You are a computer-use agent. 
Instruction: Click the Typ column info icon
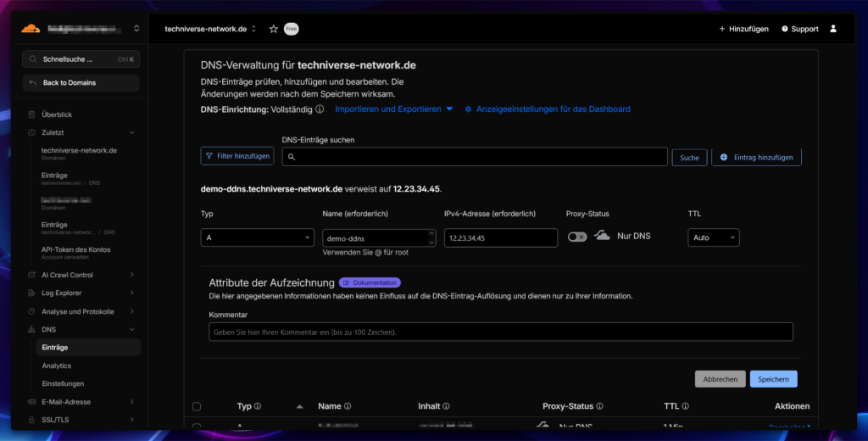point(258,407)
